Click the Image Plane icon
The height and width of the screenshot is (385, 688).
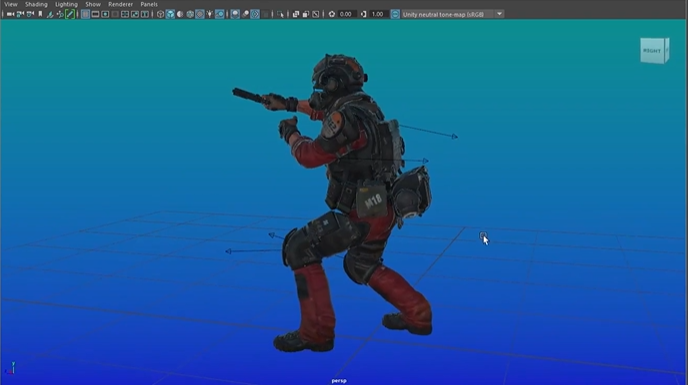click(x=50, y=14)
